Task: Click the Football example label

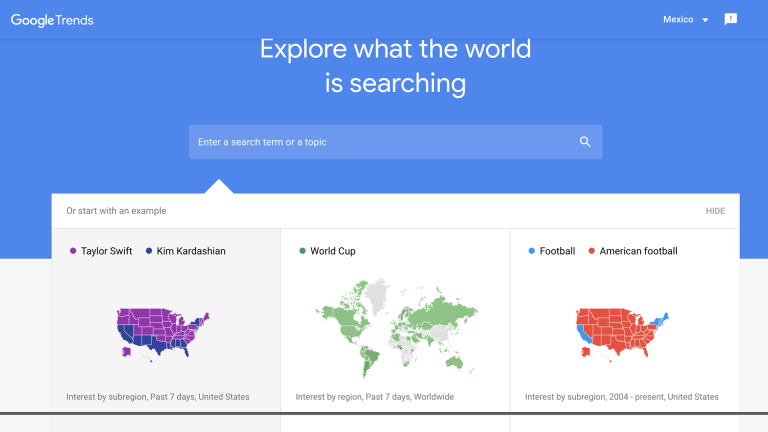Action: click(557, 251)
